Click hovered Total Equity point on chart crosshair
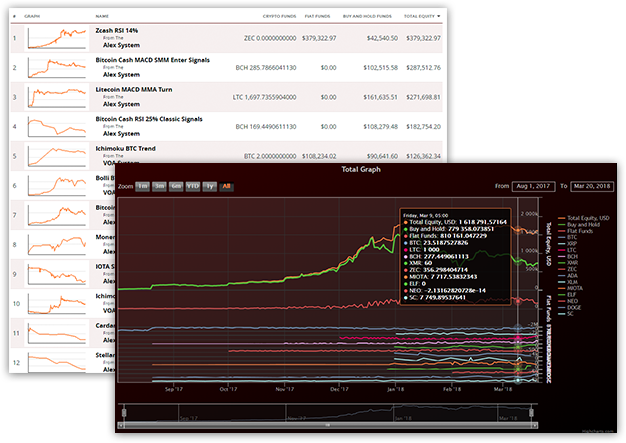Viewport: 626px width, 443px height. 518,230
